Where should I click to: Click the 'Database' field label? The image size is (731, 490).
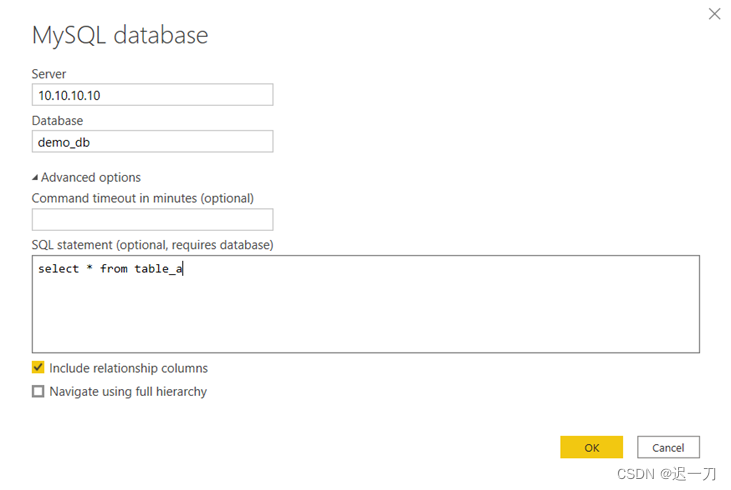point(57,121)
